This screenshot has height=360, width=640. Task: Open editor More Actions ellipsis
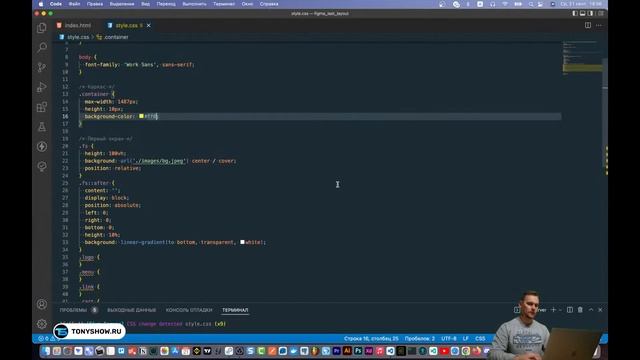point(599,25)
